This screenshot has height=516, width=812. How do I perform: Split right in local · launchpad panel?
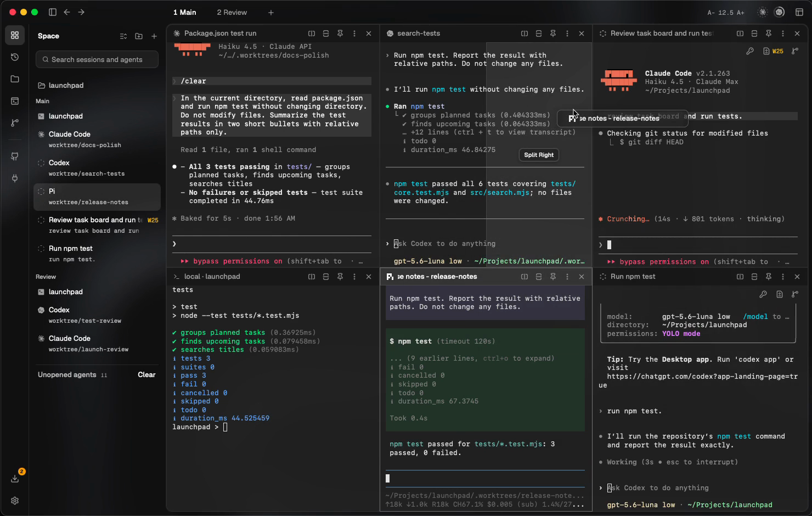click(312, 277)
